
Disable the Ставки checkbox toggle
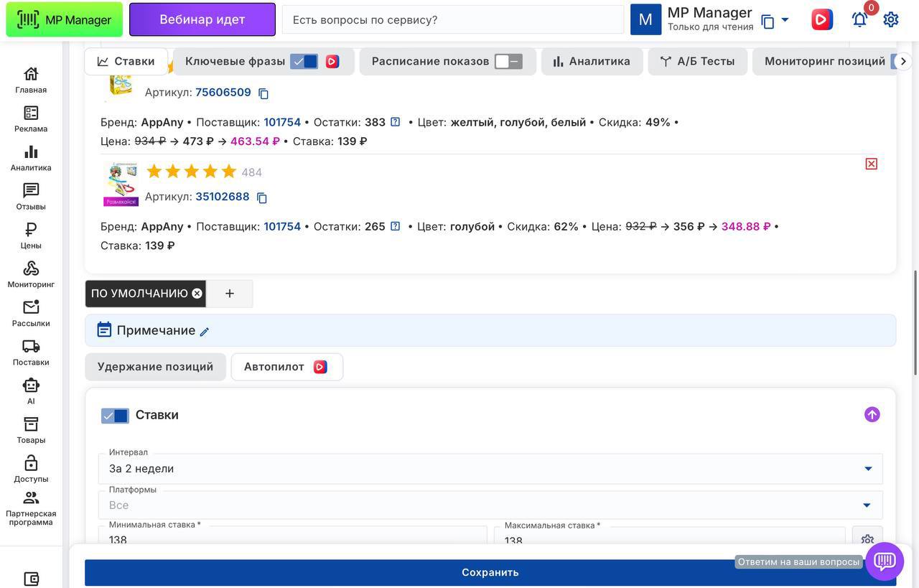point(115,416)
